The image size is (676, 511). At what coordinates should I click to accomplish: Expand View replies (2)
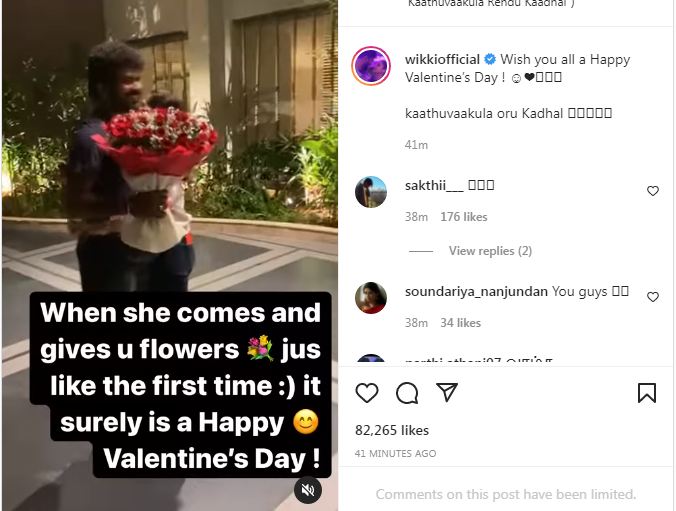pyautogui.click(x=490, y=251)
